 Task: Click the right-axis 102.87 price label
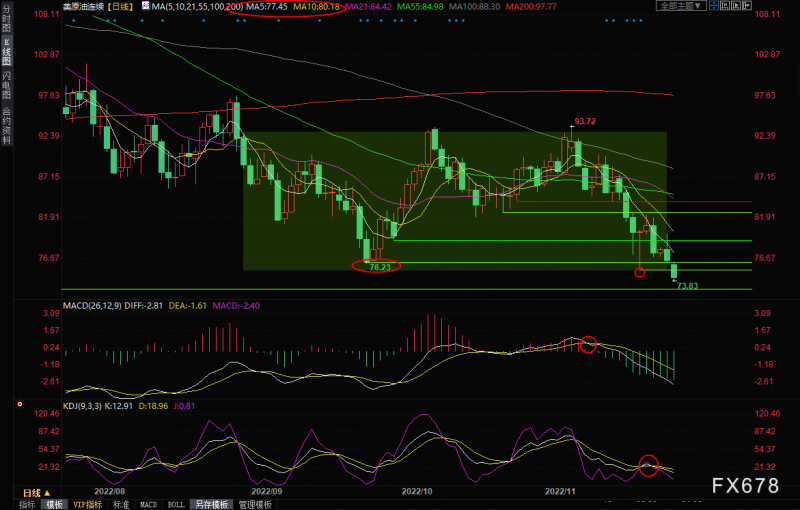coord(767,54)
